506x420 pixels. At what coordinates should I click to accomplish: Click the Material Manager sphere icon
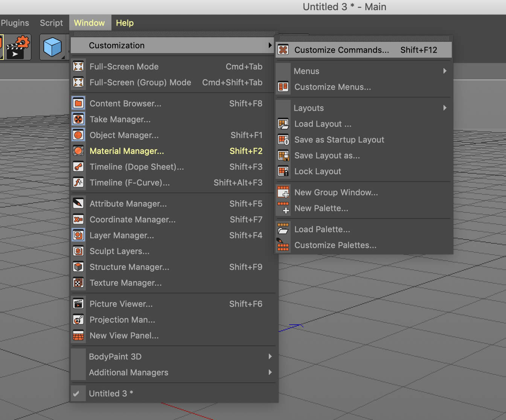coord(78,151)
